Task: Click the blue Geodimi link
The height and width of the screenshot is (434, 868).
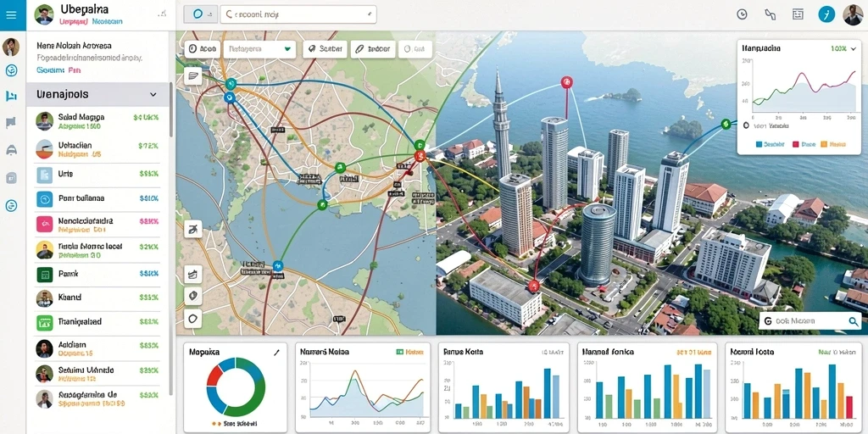Action: click(x=50, y=70)
